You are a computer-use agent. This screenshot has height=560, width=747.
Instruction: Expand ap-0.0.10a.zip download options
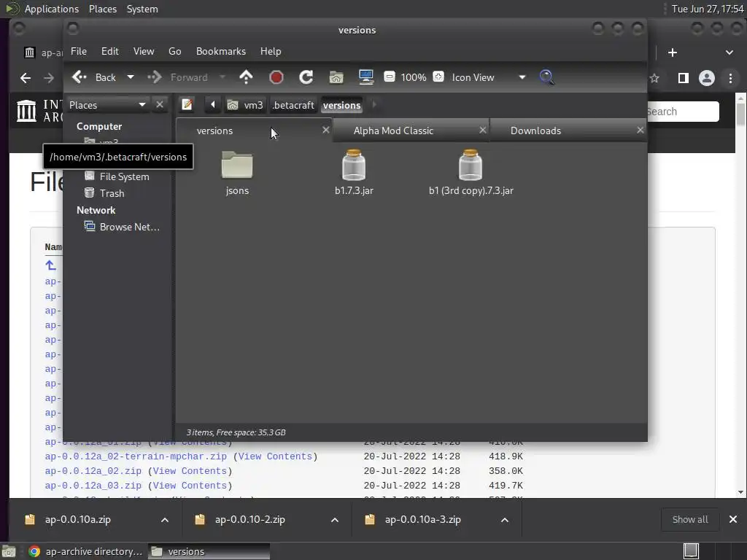pos(164,519)
